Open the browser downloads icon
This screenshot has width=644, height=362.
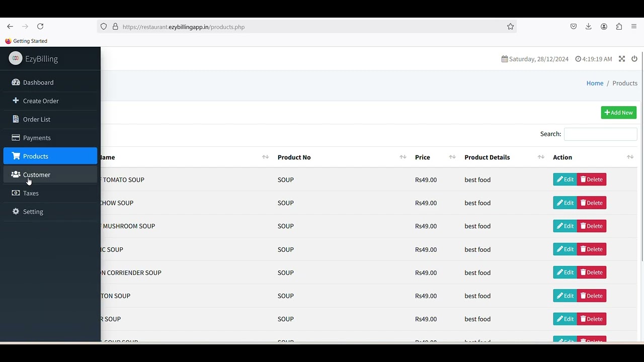(x=589, y=27)
